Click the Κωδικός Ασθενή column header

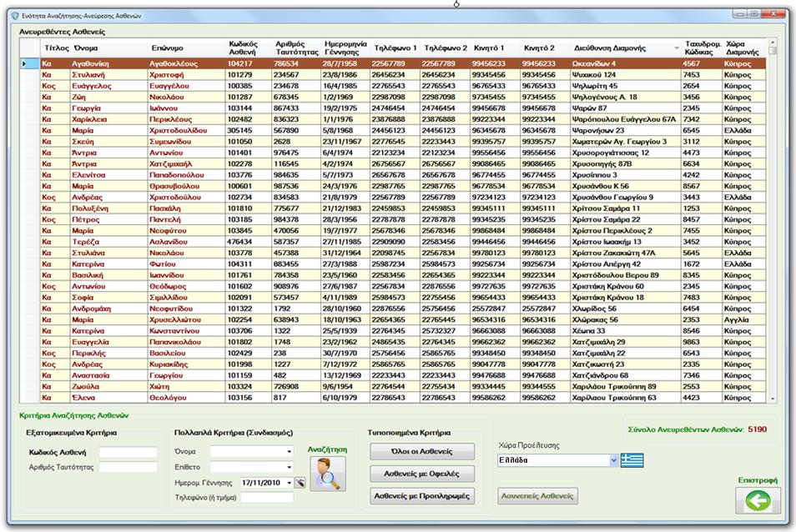tap(248, 48)
